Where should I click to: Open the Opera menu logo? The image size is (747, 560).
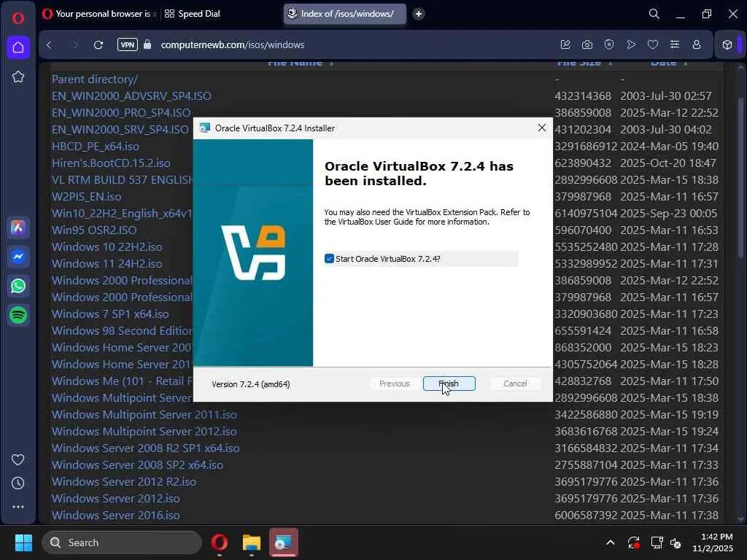18,18
